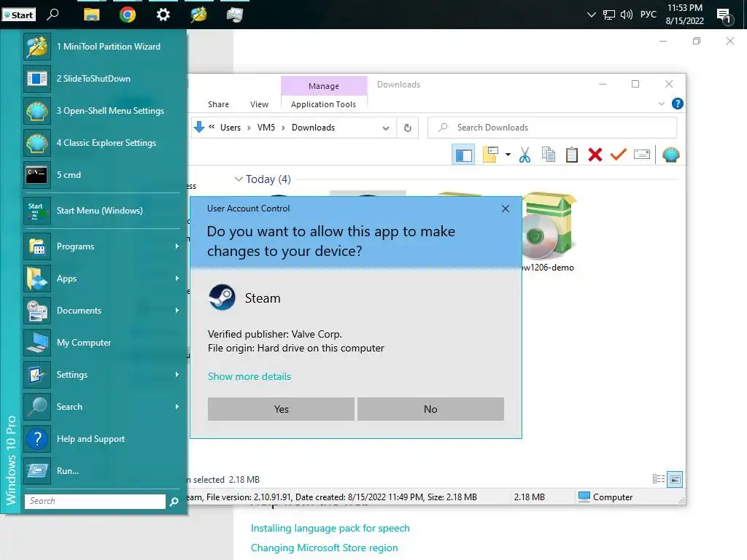The width and height of the screenshot is (747, 560).
Task: Open clock showing 11:53 PM
Action: click(x=684, y=15)
